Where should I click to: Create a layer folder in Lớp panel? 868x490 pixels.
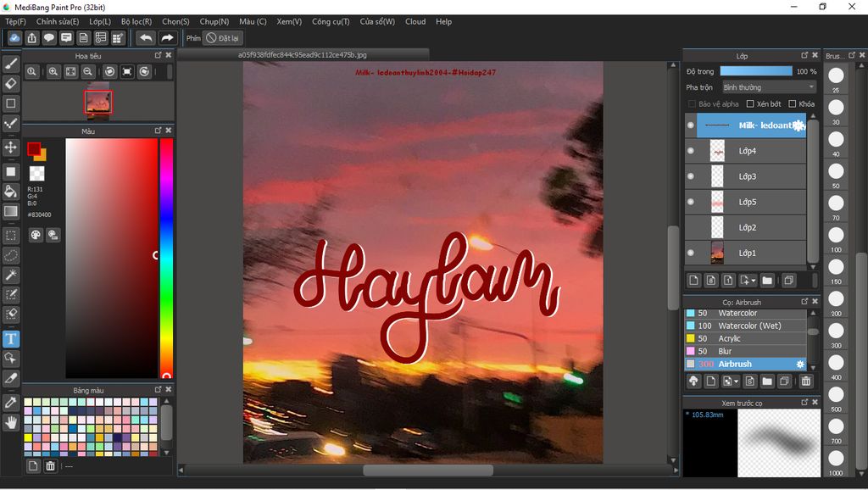tap(766, 280)
